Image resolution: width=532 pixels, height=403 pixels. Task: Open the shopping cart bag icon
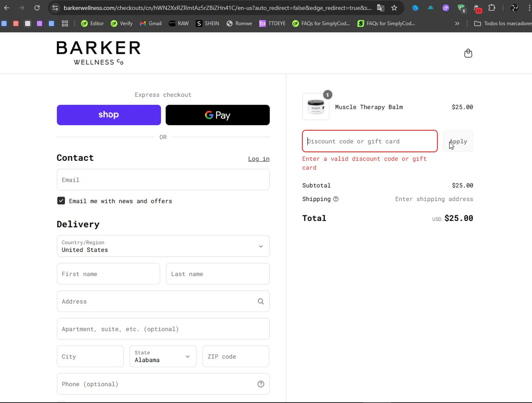468,53
